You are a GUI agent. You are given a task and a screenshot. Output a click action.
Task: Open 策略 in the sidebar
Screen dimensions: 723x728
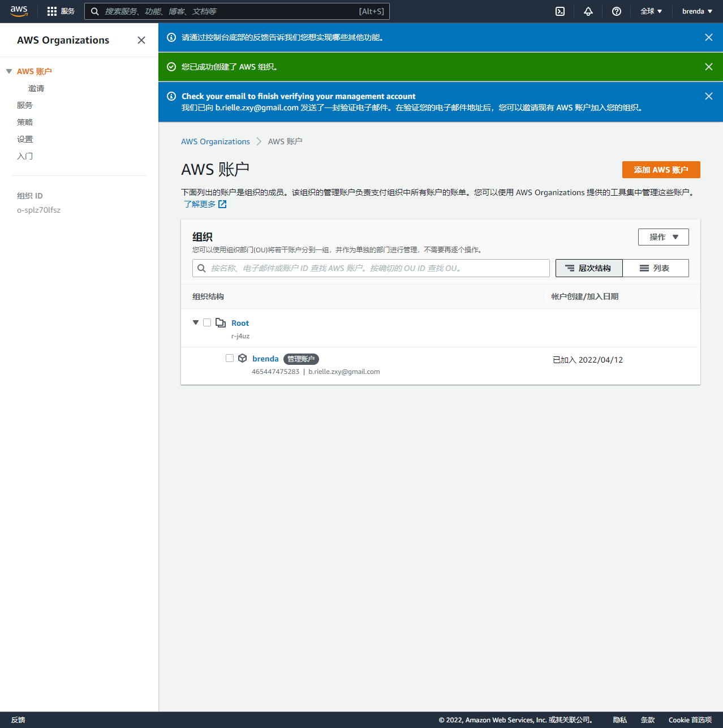click(25, 122)
